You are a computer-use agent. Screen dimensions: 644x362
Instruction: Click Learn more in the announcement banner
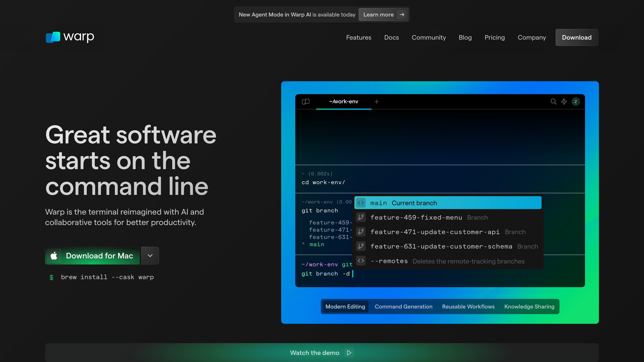(x=383, y=14)
